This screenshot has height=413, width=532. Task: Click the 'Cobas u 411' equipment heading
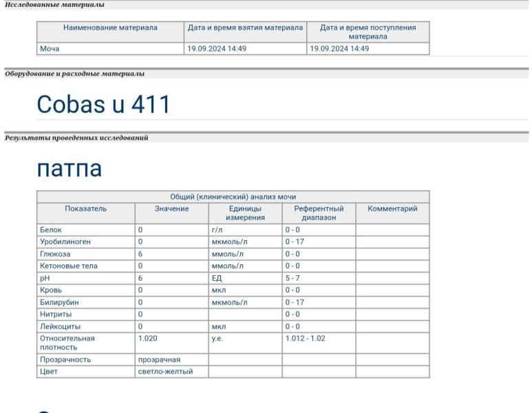pyautogui.click(x=103, y=105)
